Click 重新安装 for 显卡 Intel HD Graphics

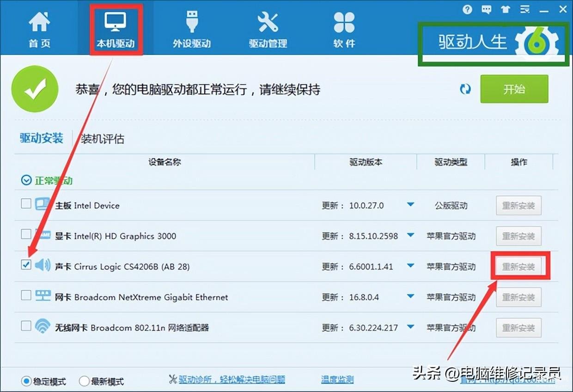click(x=518, y=236)
